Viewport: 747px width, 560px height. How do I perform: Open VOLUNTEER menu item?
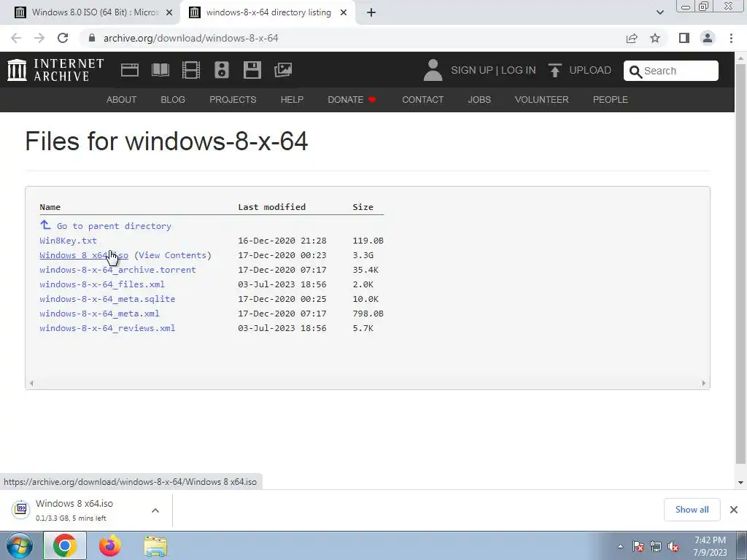point(542,99)
